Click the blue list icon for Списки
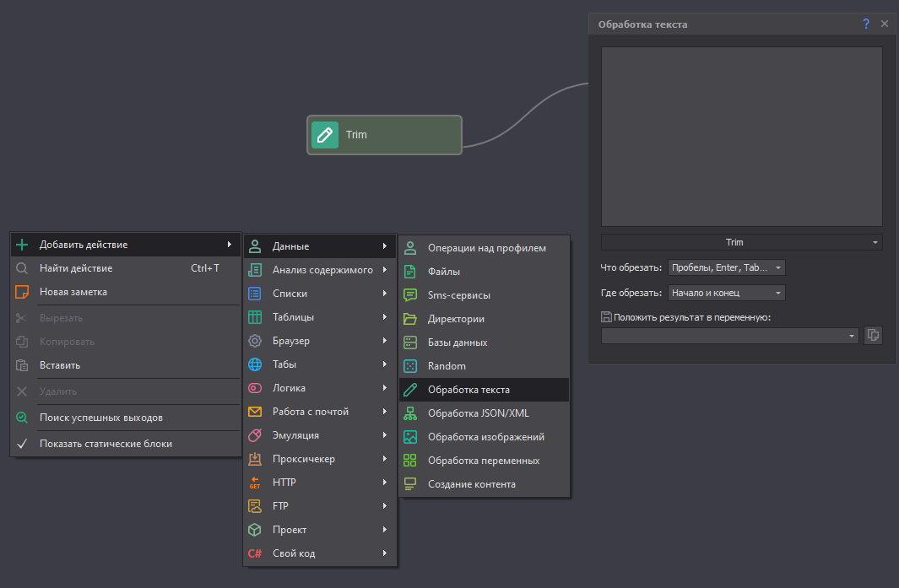The height and width of the screenshot is (588, 899). (x=255, y=294)
